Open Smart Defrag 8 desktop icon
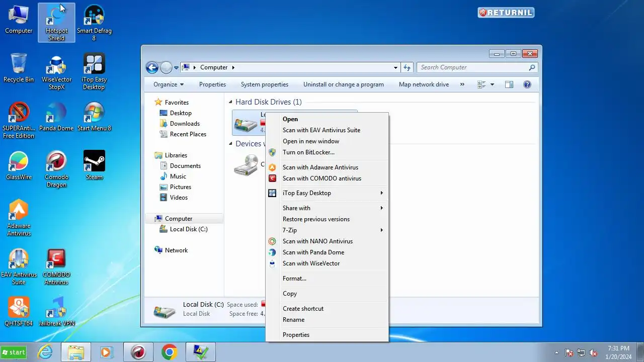The height and width of the screenshot is (362, 644). (x=94, y=23)
